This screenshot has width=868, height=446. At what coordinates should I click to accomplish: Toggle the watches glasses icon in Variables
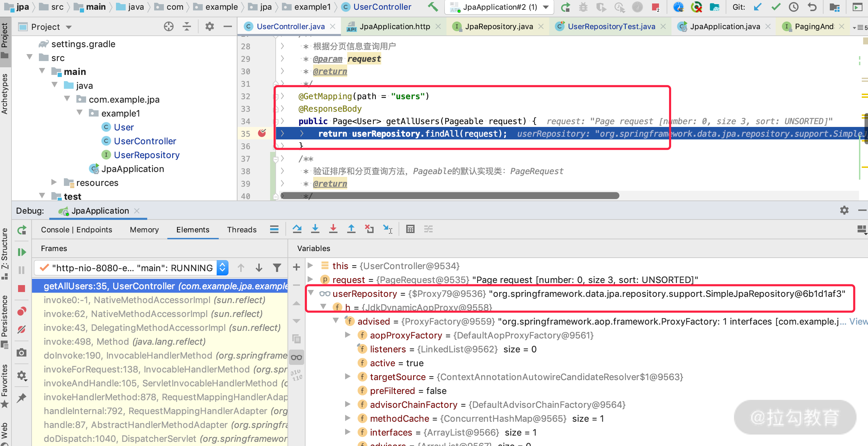(296, 358)
